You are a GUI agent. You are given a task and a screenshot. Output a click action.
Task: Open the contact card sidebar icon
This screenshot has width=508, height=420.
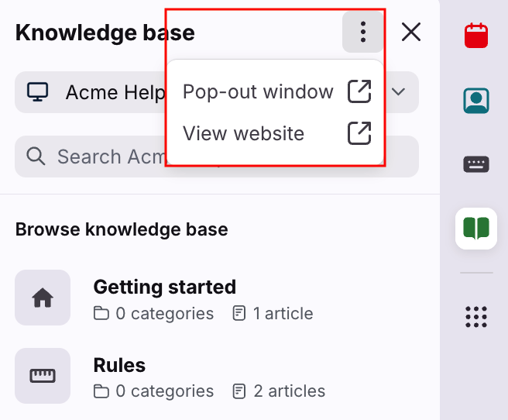coord(475,100)
